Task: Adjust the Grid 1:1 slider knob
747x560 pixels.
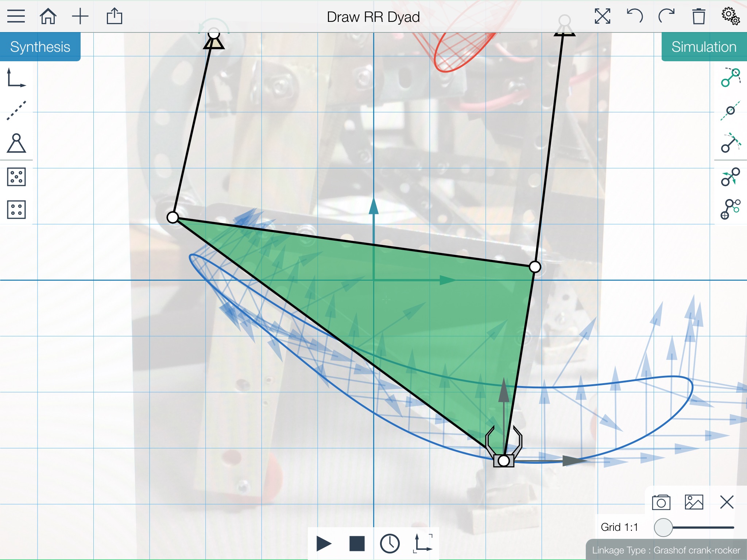Action: tap(663, 528)
